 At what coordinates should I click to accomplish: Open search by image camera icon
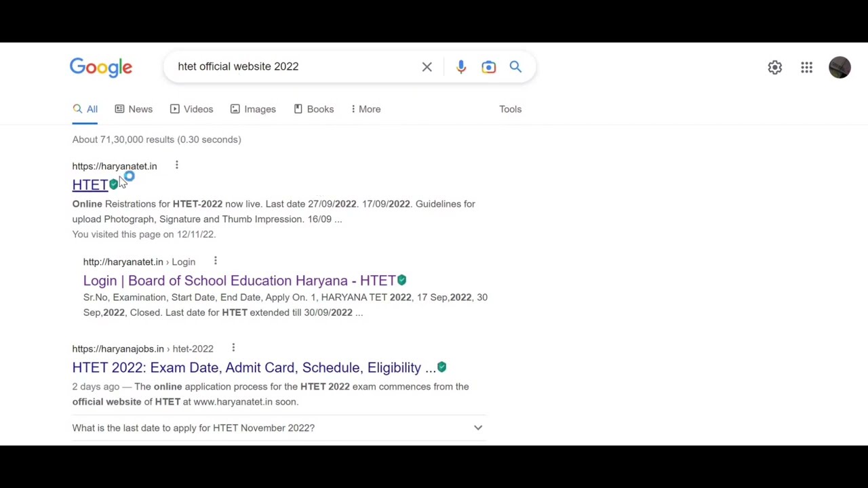488,67
